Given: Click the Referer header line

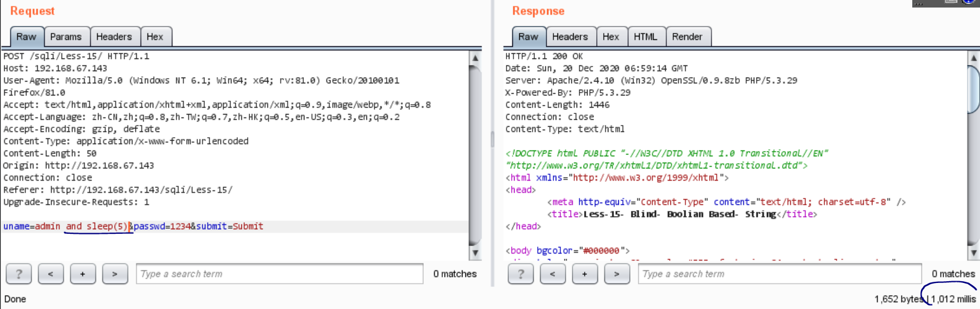Looking at the screenshot, I should pos(118,190).
